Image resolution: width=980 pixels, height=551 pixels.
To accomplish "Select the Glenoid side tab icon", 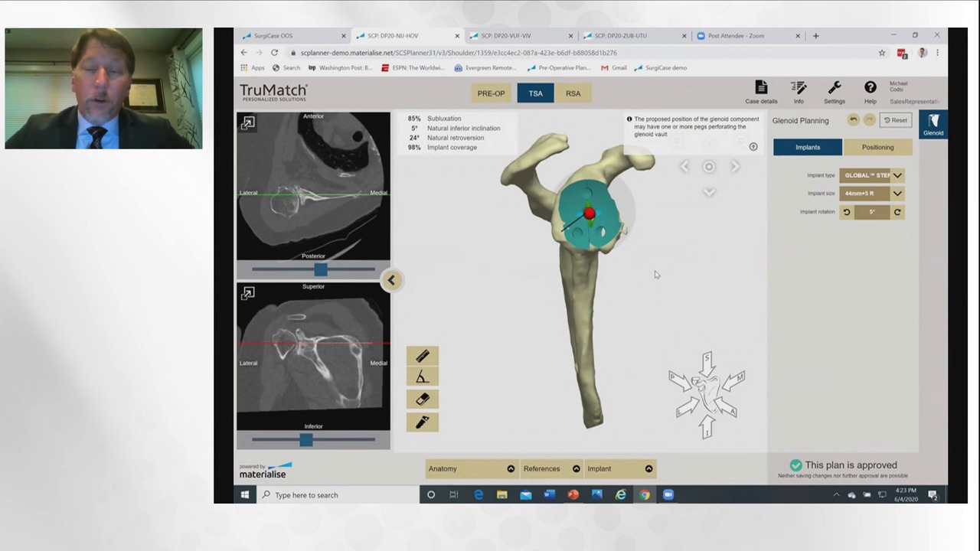I will [933, 125].
